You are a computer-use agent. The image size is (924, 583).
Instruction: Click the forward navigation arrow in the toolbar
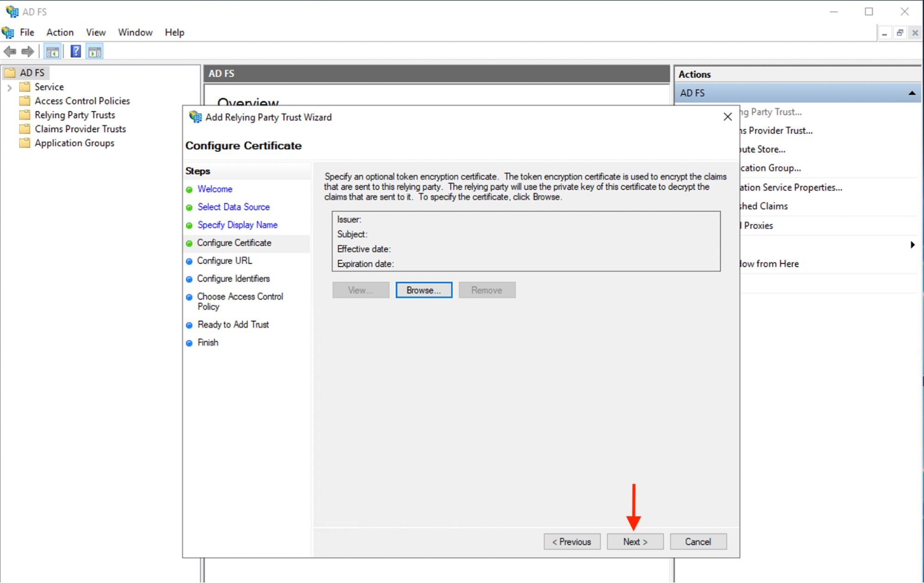28,51
